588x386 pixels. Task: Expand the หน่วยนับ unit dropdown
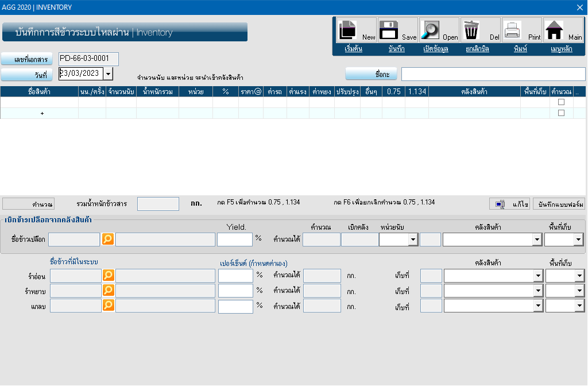412,240
